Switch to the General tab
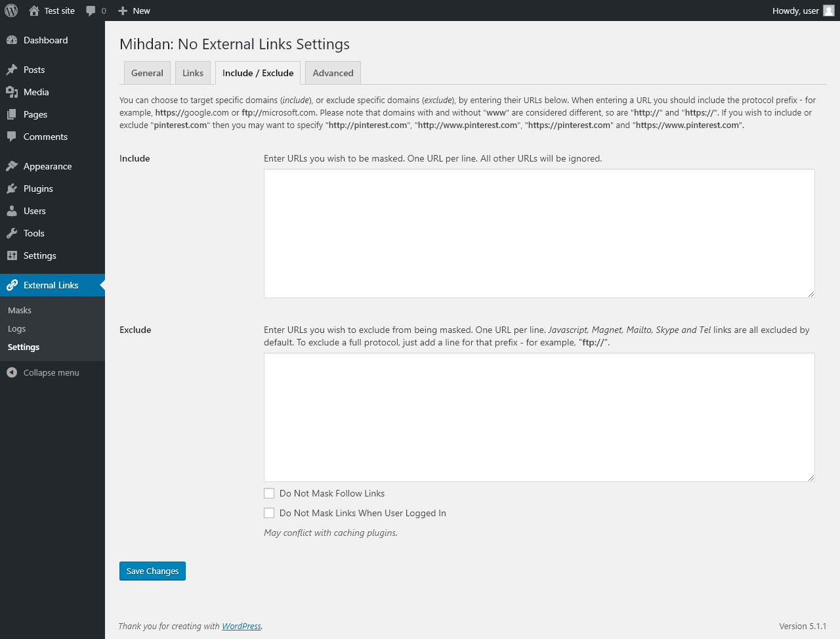 click(x=147, y=73)
